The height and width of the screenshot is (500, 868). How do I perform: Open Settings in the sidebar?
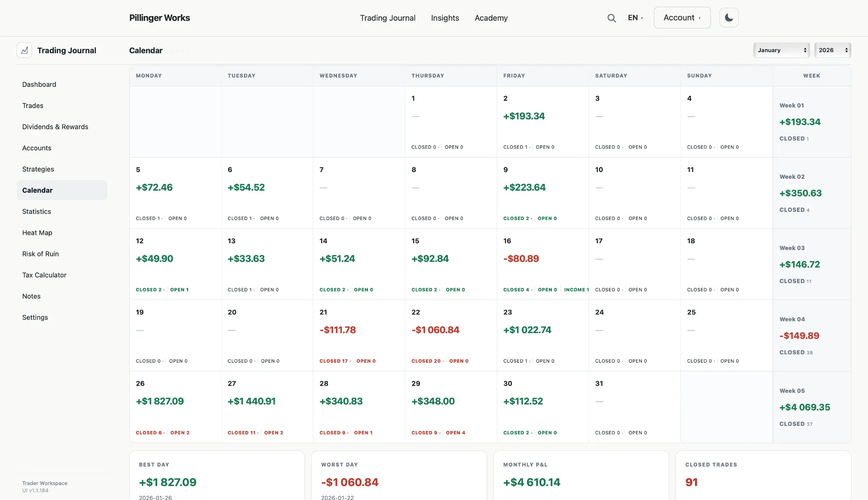click(62, 317)
